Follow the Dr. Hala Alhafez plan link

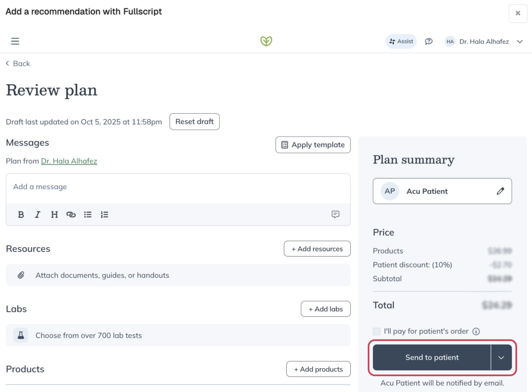click(x=69, y=161)
